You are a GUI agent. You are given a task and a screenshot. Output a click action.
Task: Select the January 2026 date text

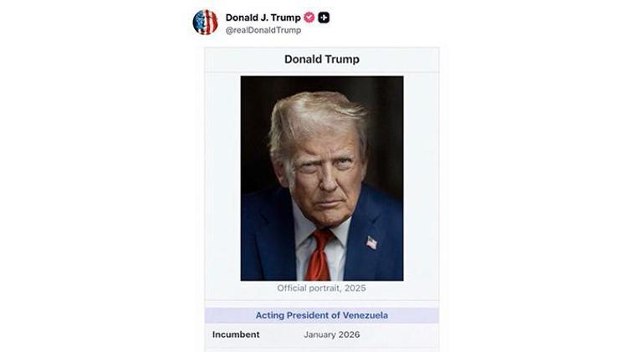click(x=332, y=334)
